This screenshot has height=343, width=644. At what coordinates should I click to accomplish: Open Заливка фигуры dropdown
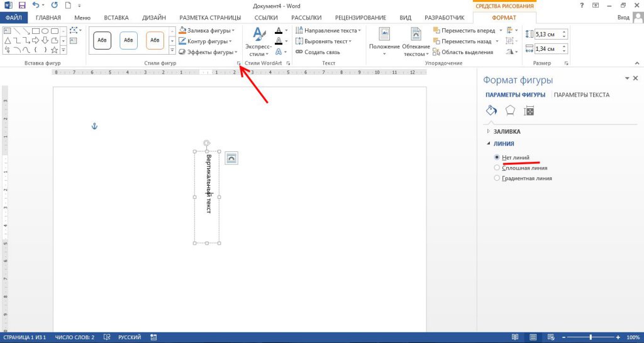[206, 30]
